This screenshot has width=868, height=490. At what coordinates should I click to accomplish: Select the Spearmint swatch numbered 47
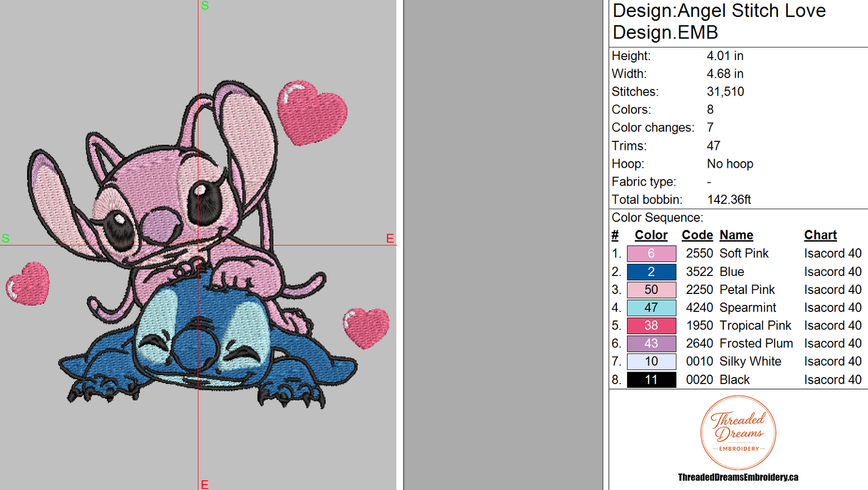(x=651, y=308)
